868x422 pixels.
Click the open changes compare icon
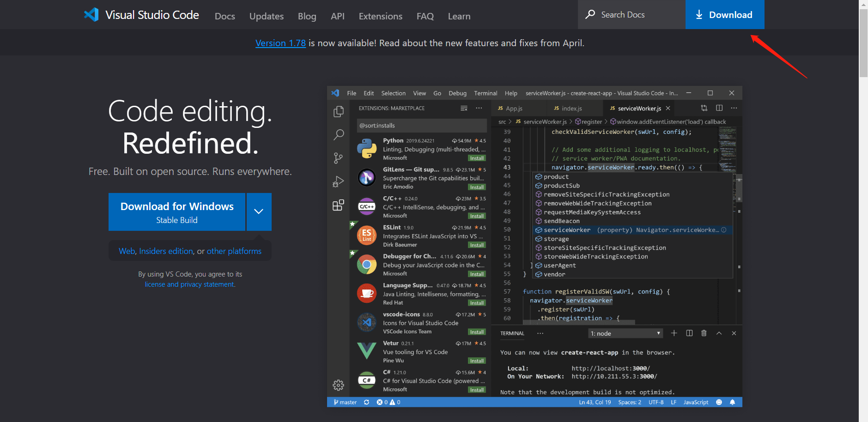pyautogui.click(x=704, y=108)
